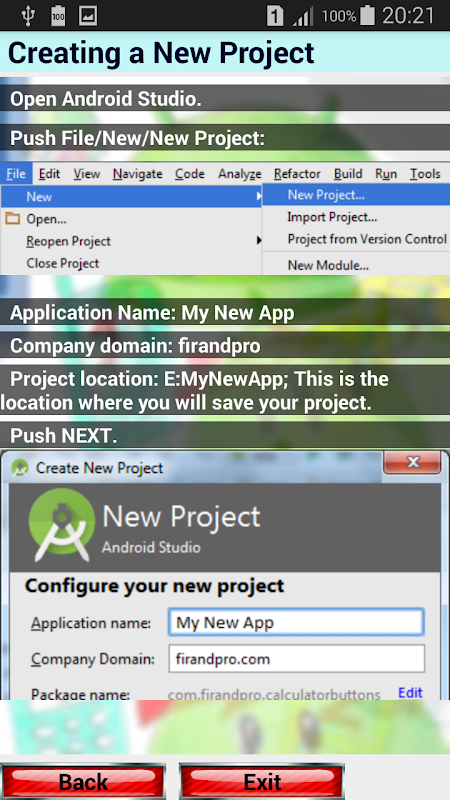Screen dimensions: 450x800
Task: Tap the red Exit button
Action: click(x=262, y=781)
